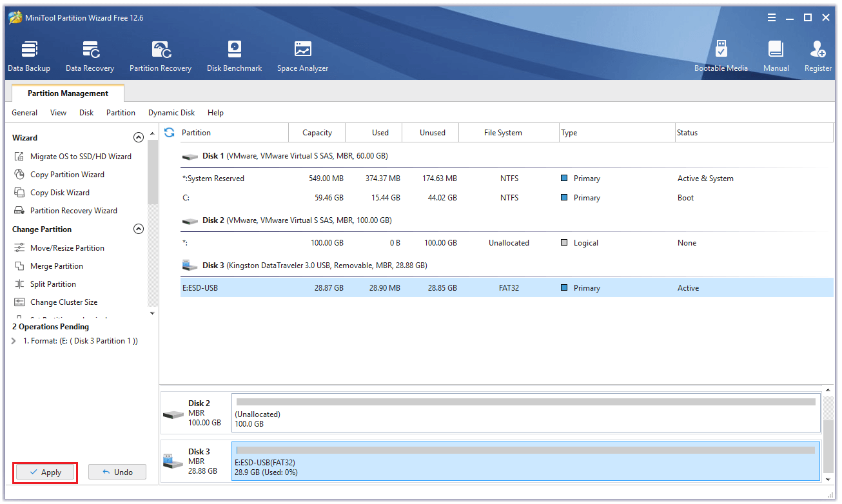Expand pending operation 1. Format
Image resolution: width=842 pixels, height=504 pixels.
click(14, 341)
